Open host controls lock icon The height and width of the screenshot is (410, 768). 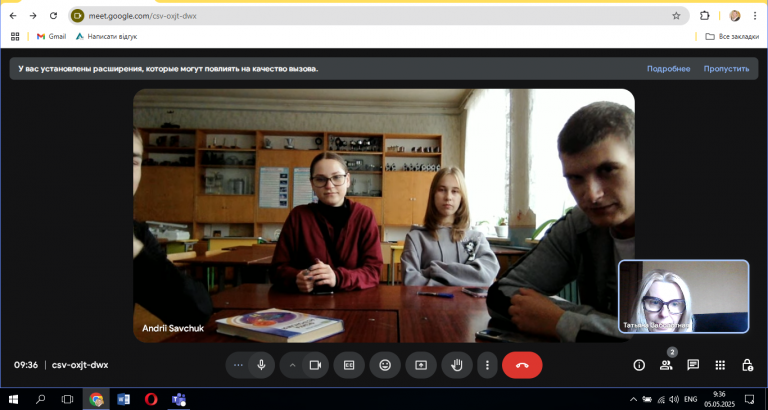(747, 365)
